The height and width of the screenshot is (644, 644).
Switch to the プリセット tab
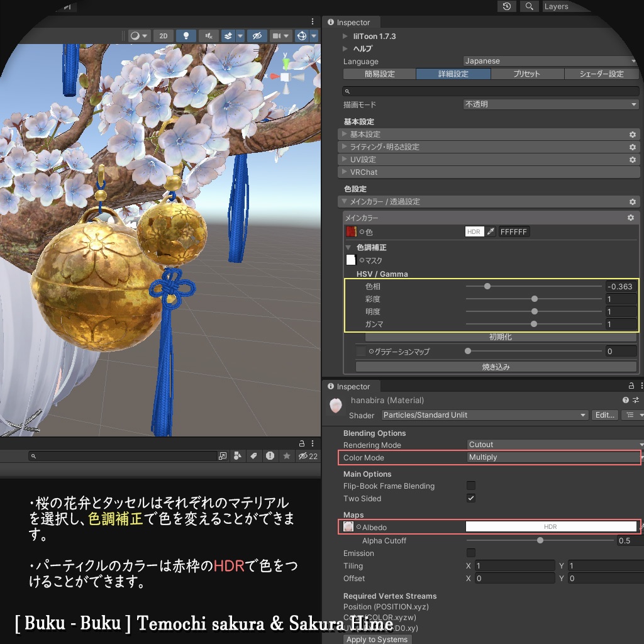[x=527, y=74]
